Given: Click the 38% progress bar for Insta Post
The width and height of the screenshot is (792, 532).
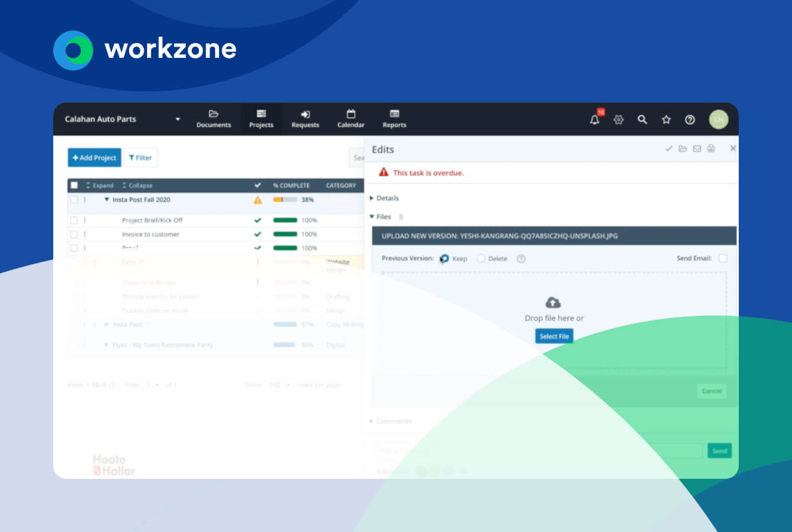Looking at the screenshot, I should coord(286,199).
